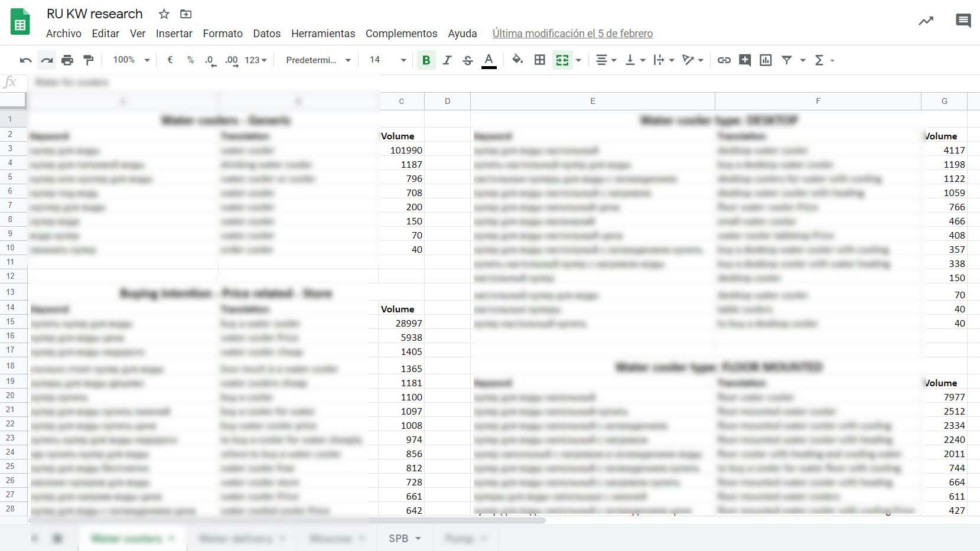This screenshot has width=980, height=551.
Task: Print the spreadsheet via printer icon
Action: (x=67, y=60)
